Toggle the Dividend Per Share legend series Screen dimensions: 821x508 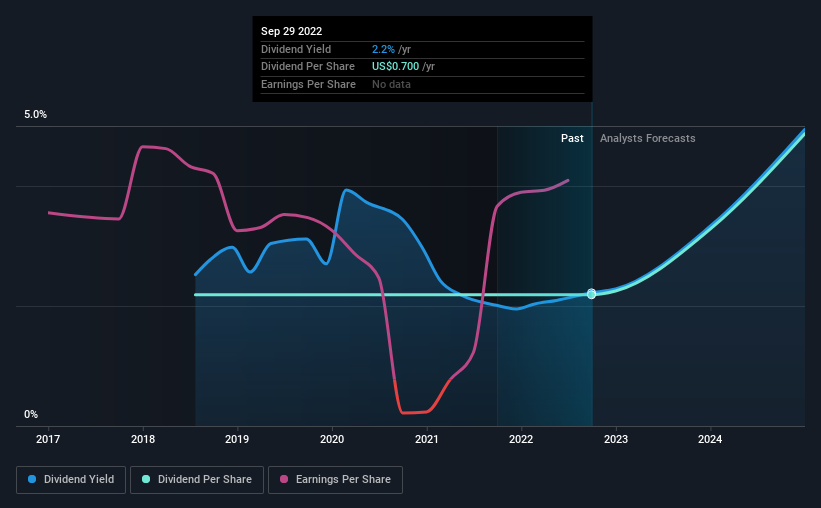(197, 480)
